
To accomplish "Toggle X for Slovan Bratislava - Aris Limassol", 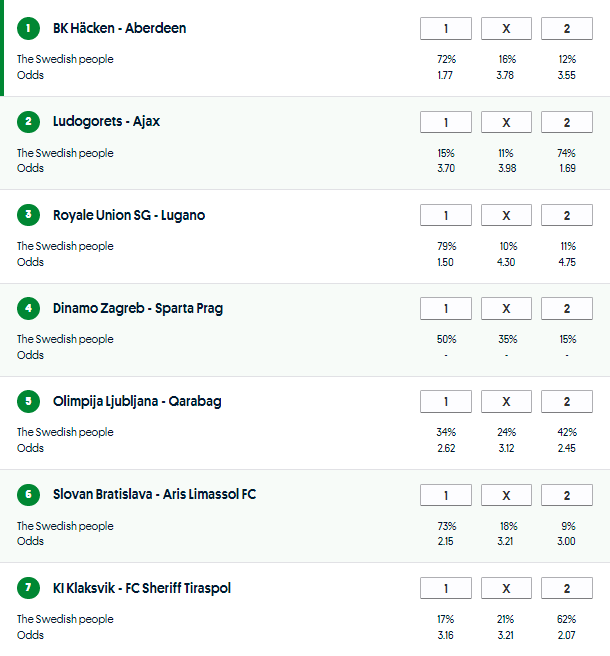I will pyautogui.click(x=506, y=495).
